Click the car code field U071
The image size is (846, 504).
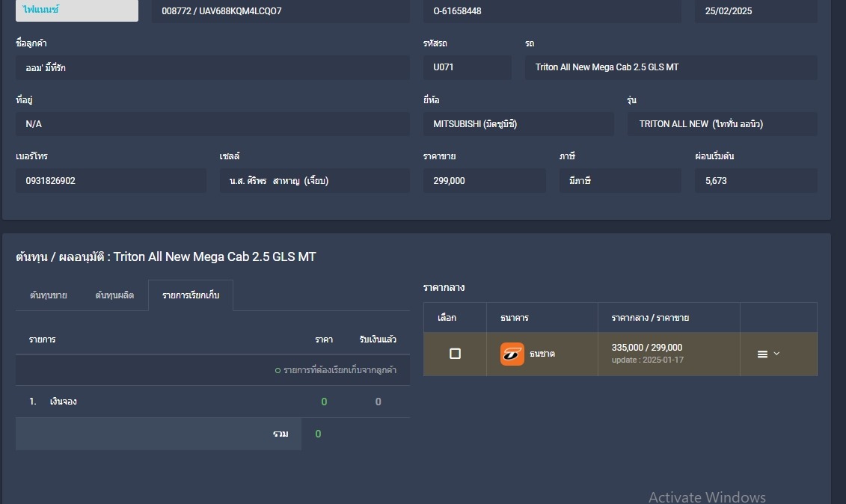468,67
